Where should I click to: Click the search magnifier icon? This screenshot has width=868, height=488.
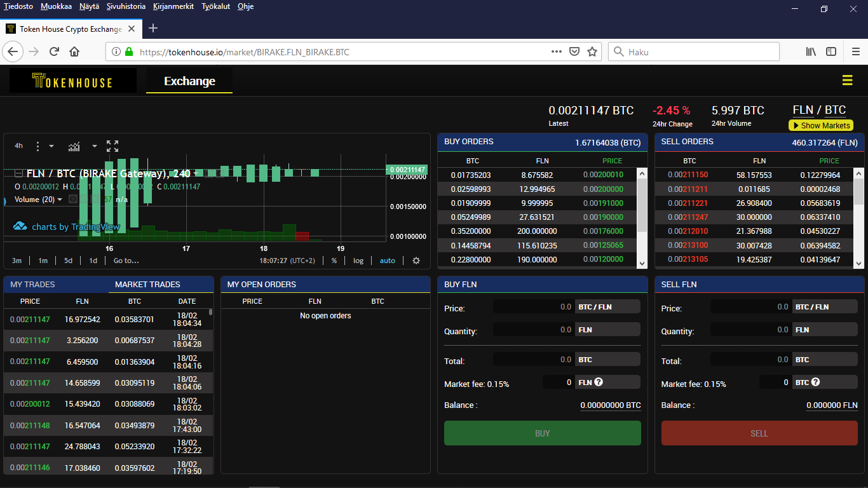click(618, 51)
